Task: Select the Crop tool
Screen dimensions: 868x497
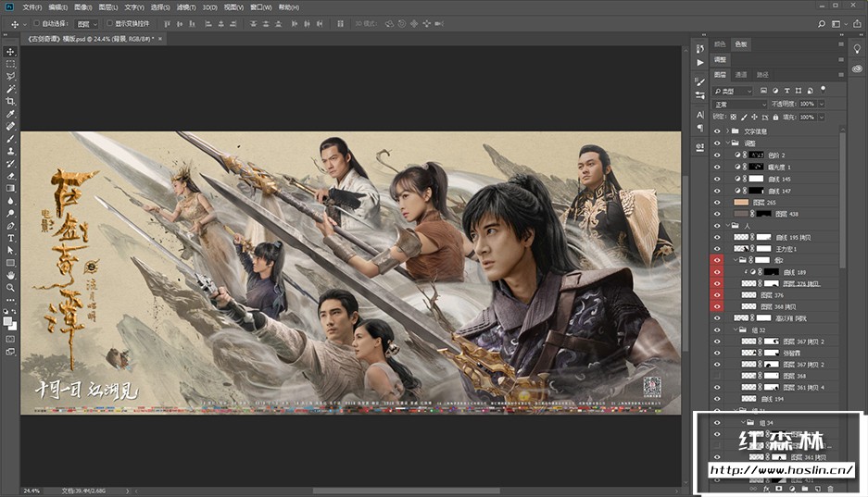Action: tap(10, 101)
